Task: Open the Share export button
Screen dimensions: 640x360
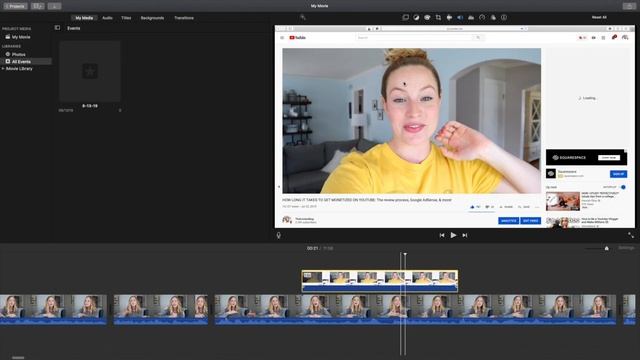Action: 629,6
